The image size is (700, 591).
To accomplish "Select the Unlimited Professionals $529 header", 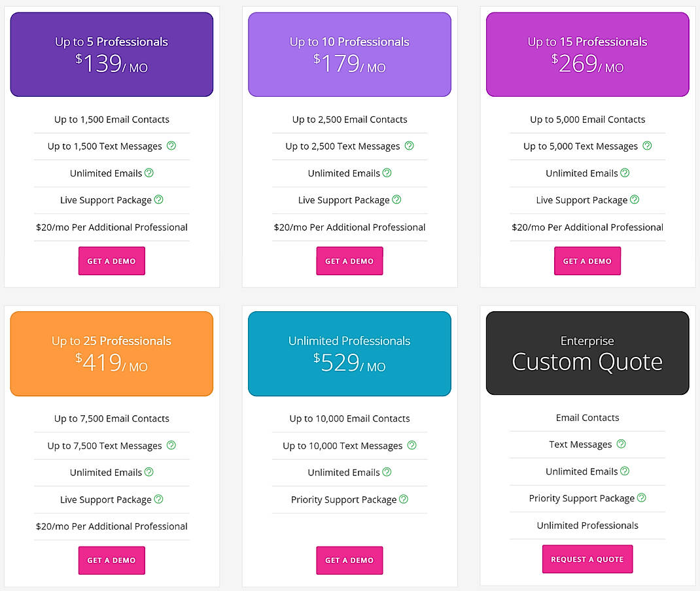I will [349, 354].
